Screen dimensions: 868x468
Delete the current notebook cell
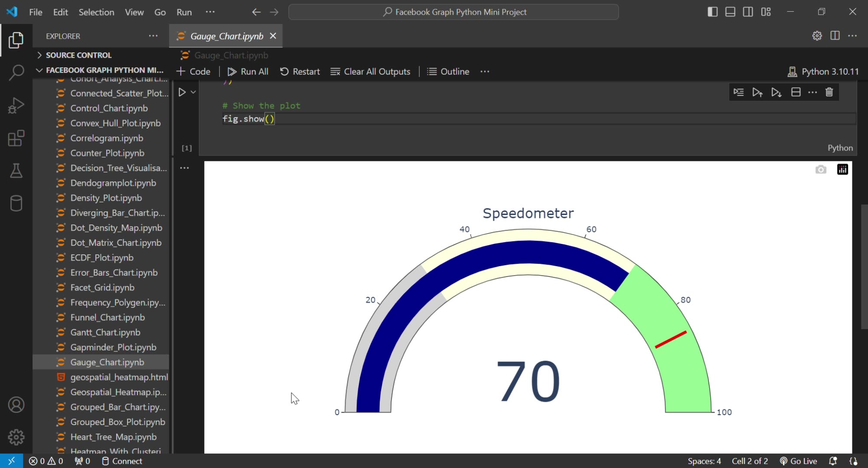coord(829,92)
